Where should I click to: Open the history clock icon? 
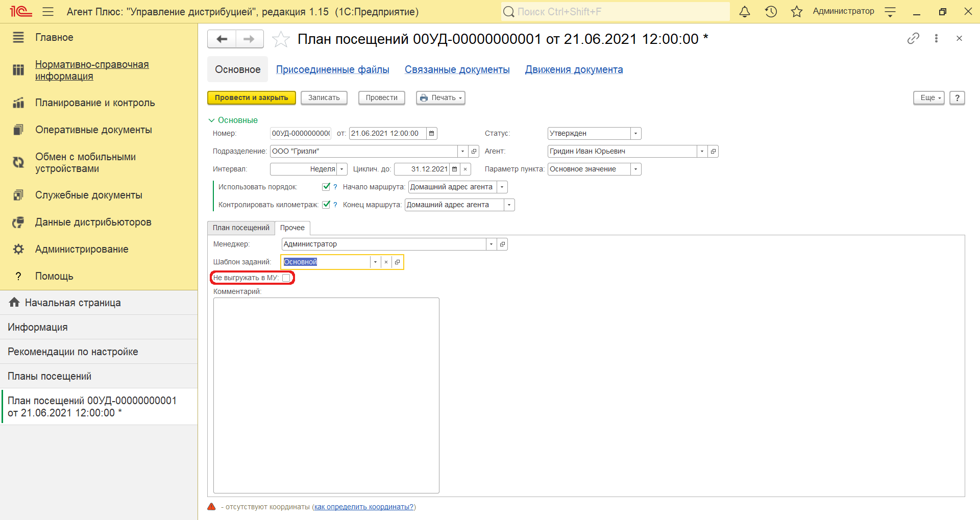point(771,12)
